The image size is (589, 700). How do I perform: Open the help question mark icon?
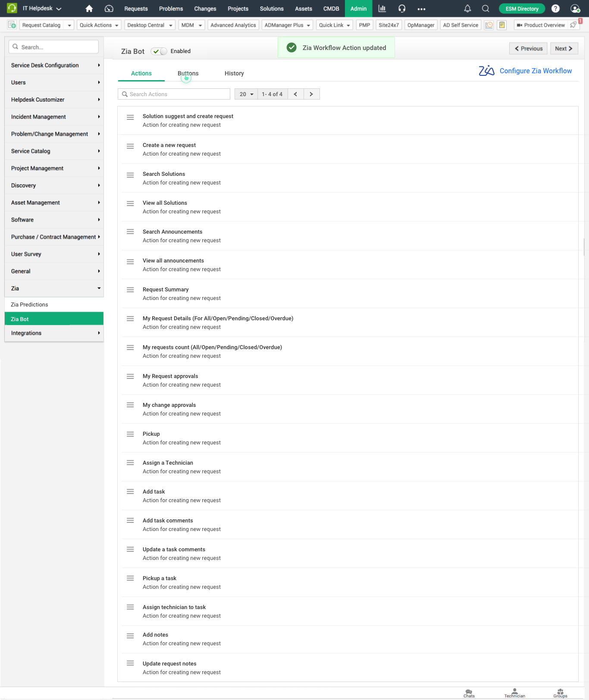(555, 9)
